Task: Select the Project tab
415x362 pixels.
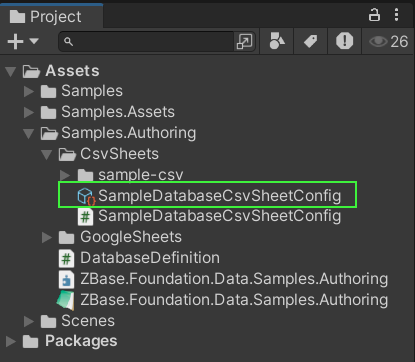Action: point(51,16)
